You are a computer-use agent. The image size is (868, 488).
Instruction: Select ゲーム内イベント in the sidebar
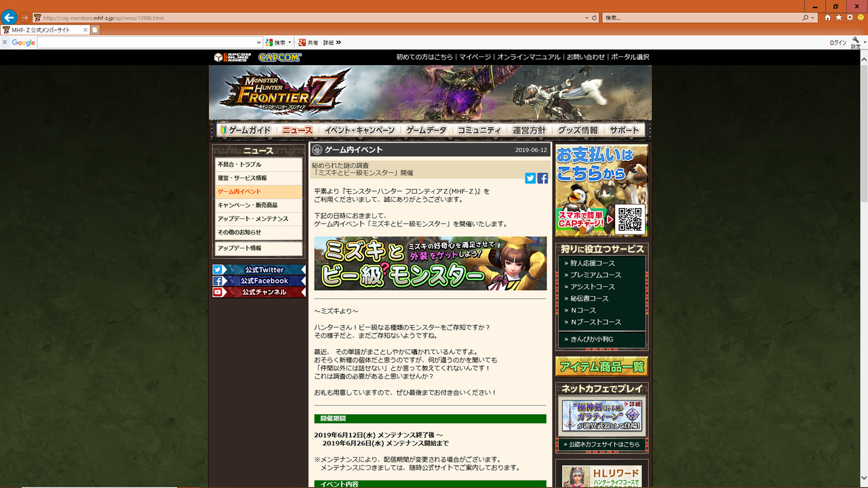tap(258, 192)
